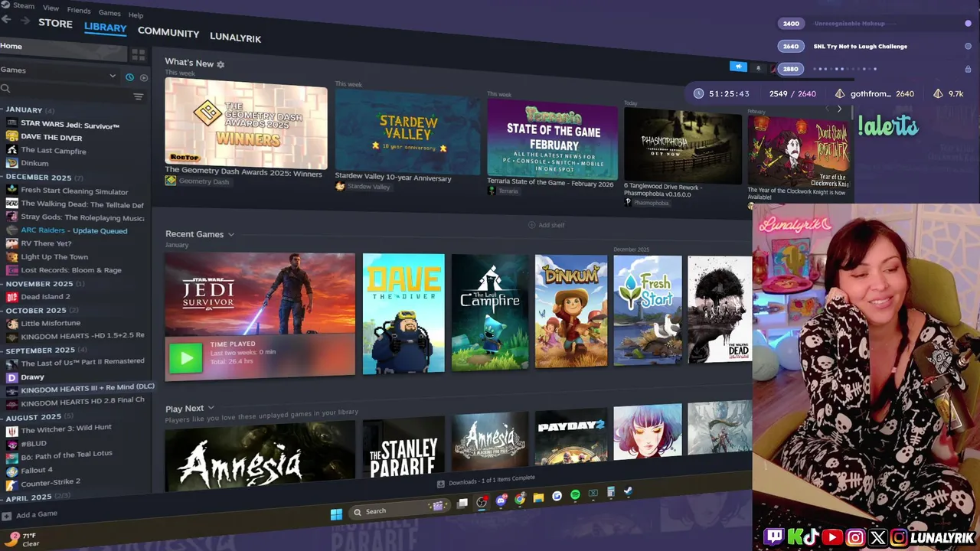Open the Windows Start button

(x=336, y=514)
